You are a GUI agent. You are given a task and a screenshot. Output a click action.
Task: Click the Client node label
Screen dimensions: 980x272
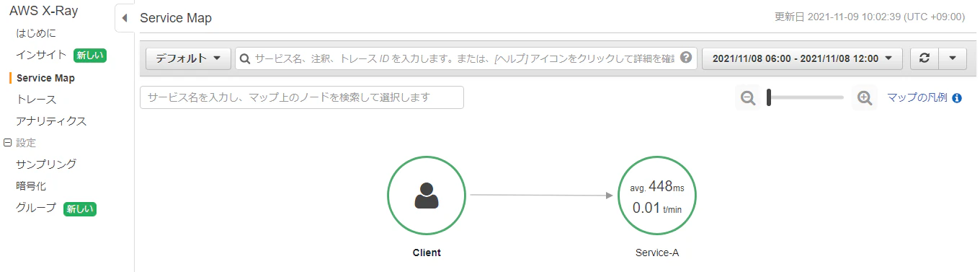click(x=427, y=253)
